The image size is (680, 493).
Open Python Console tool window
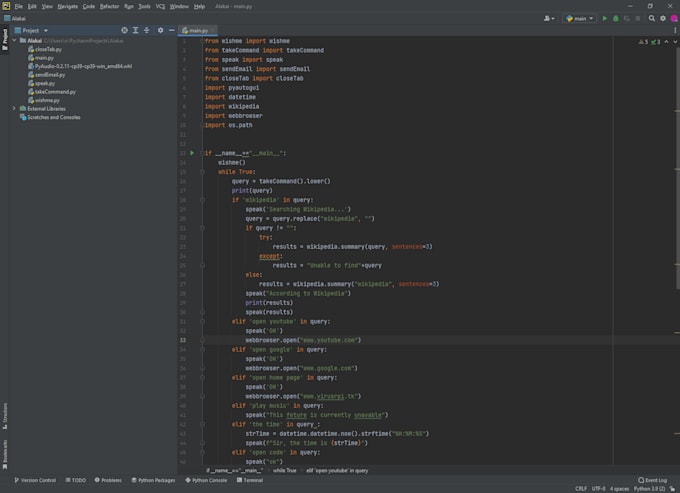206,480
